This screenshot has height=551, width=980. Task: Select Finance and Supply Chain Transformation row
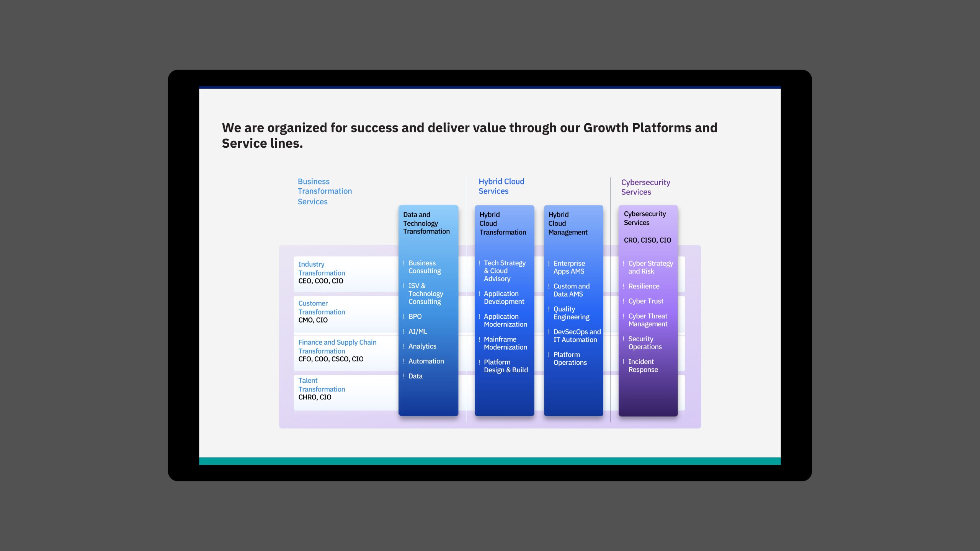tap(337, 350)
